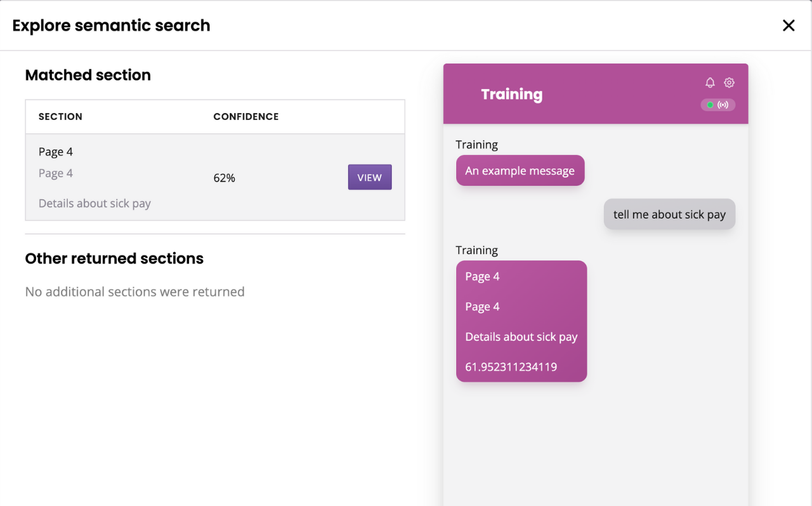Screen dimensions: 812x506
Task: Click the SECTION column header
Action: [60, 117]
